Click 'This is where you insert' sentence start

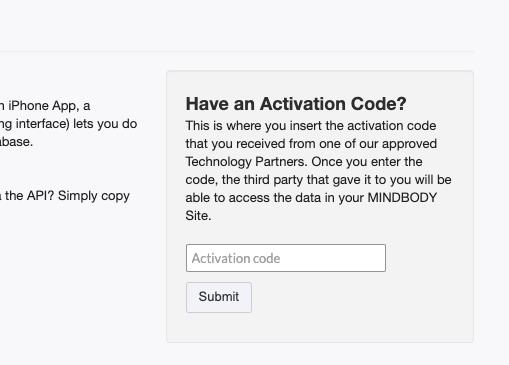(x=254, y=126)
